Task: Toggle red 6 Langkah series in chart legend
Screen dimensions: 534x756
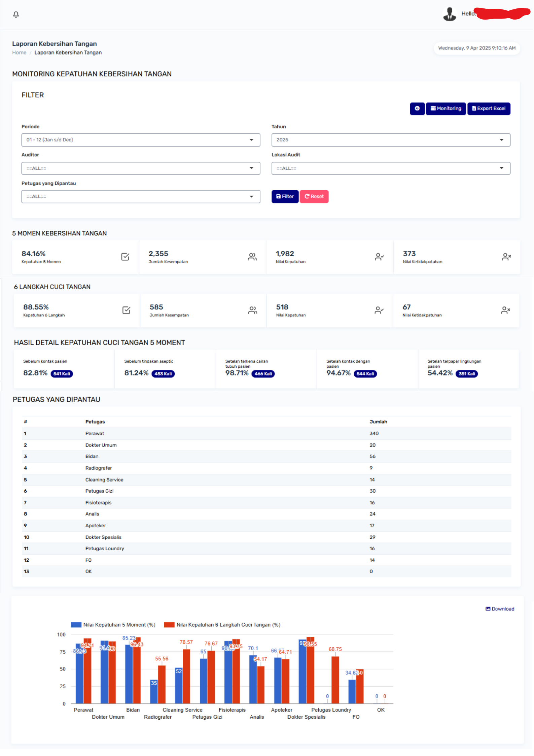Action: tap(169, 625)
